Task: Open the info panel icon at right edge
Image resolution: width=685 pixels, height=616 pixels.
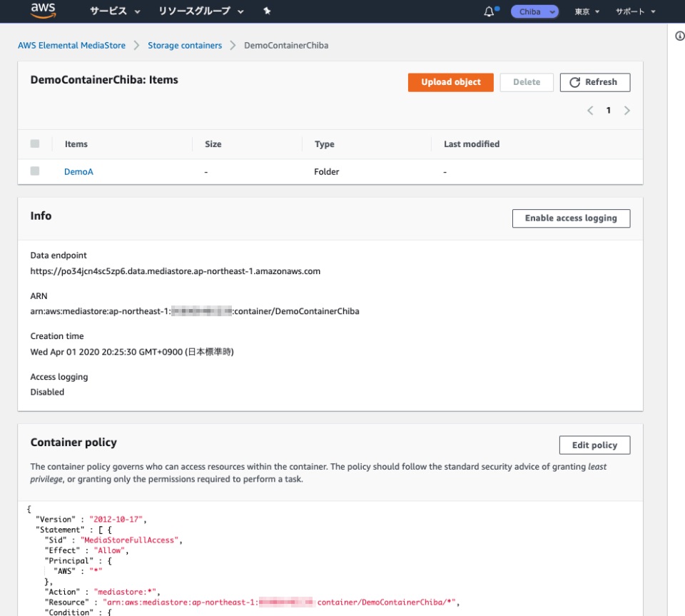Action: click(x=680, y=36)
